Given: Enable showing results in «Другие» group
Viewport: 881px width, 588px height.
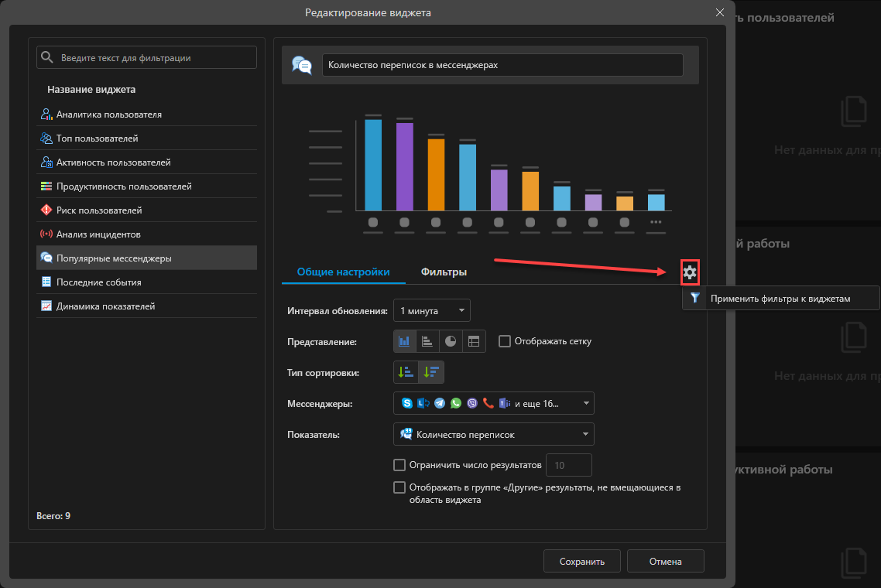Looking at the screenshot, I should pos(399,487).
